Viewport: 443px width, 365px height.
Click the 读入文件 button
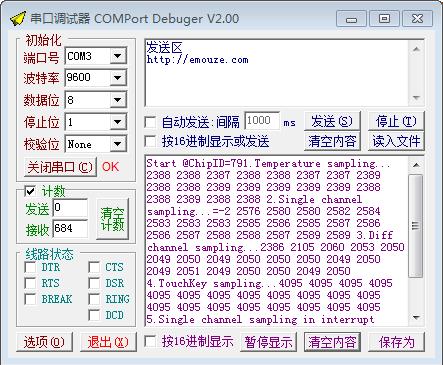tap(396, 141)
